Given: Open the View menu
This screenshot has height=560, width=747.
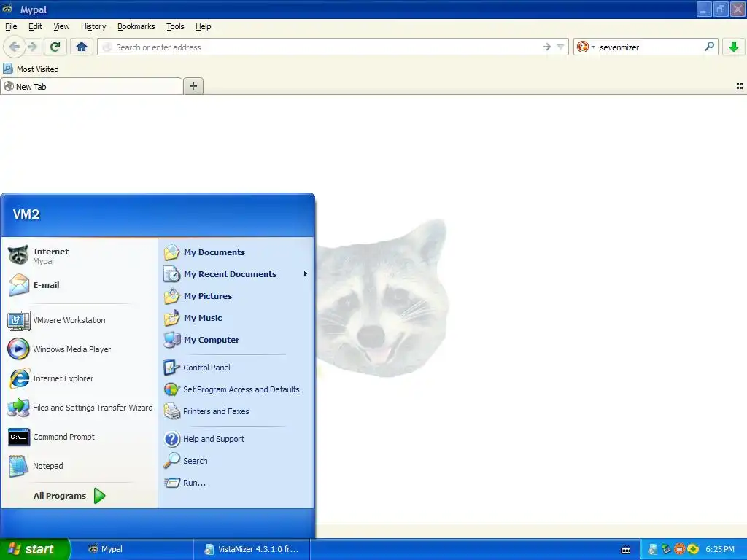Looking at the screenshot, I should [x=61, y=26].
